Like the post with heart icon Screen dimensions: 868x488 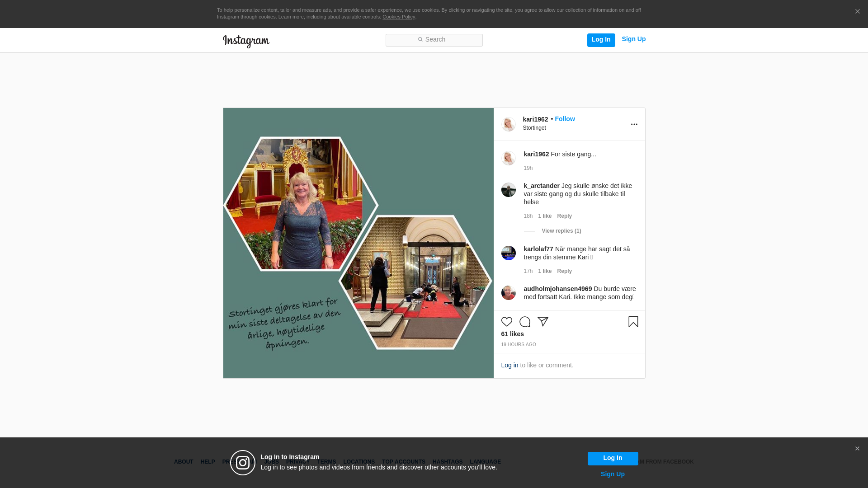pos(506,322)
